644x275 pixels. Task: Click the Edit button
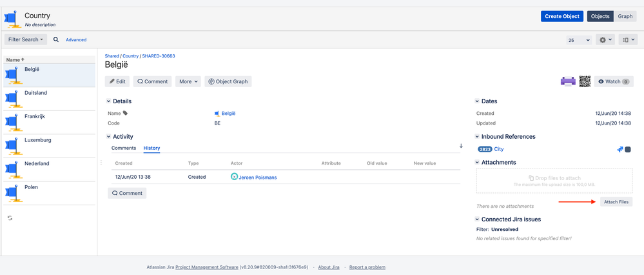(x=117, y=81)
